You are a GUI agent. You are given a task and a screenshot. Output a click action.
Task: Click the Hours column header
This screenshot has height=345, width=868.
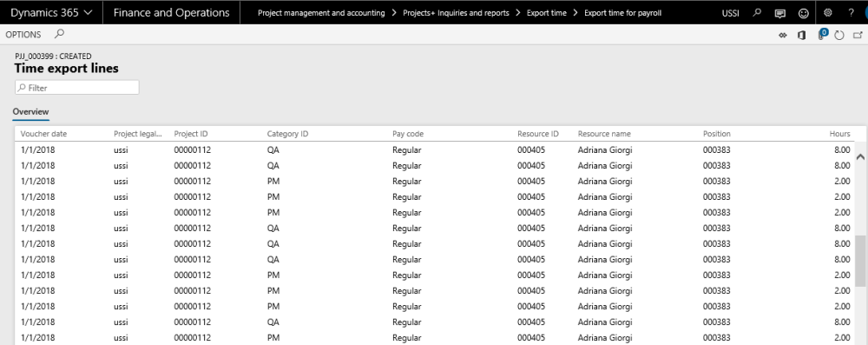point(839,134)
